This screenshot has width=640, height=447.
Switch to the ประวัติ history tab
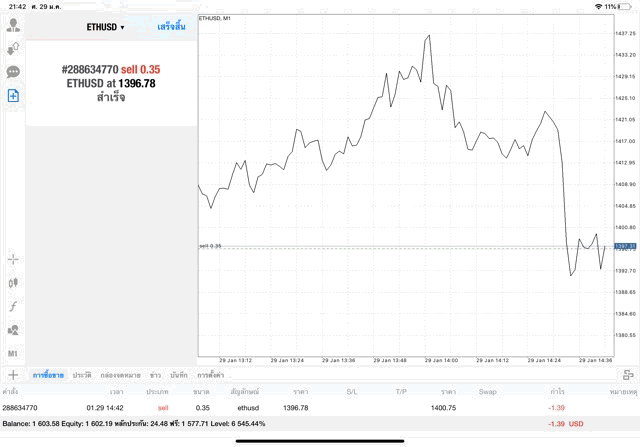(x=82, y=375)
